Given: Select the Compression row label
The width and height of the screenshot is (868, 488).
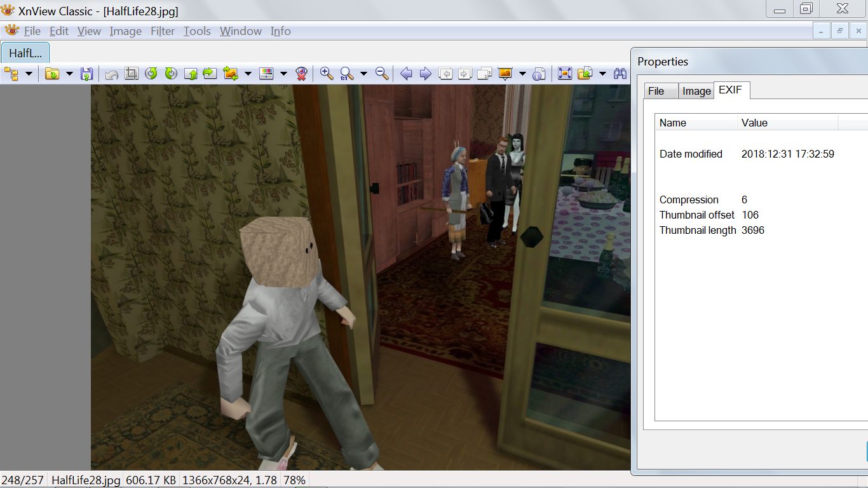Looking at the screenshot, I should 689,200.
